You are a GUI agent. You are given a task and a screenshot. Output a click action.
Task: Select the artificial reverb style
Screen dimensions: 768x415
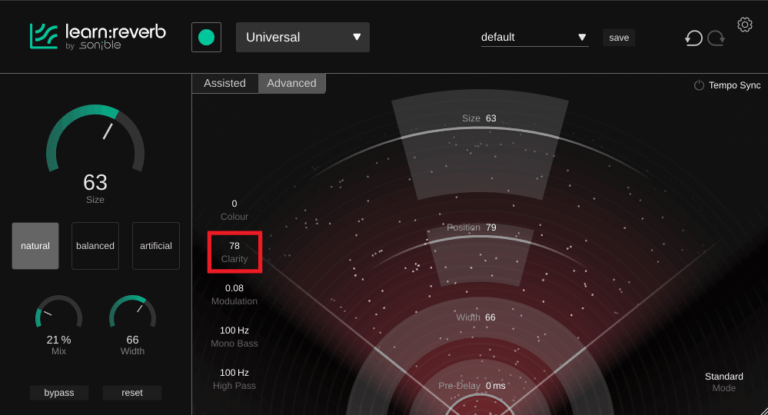pos(155,246)
